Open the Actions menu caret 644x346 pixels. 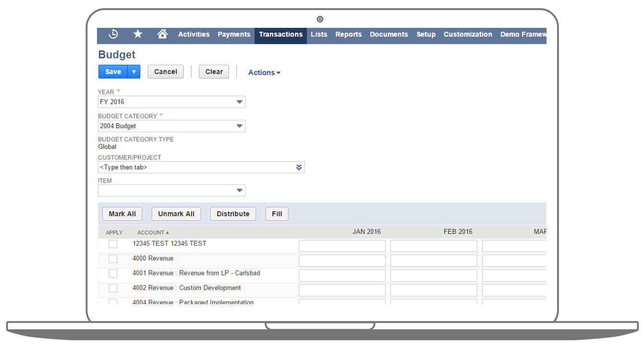(278, 72)
